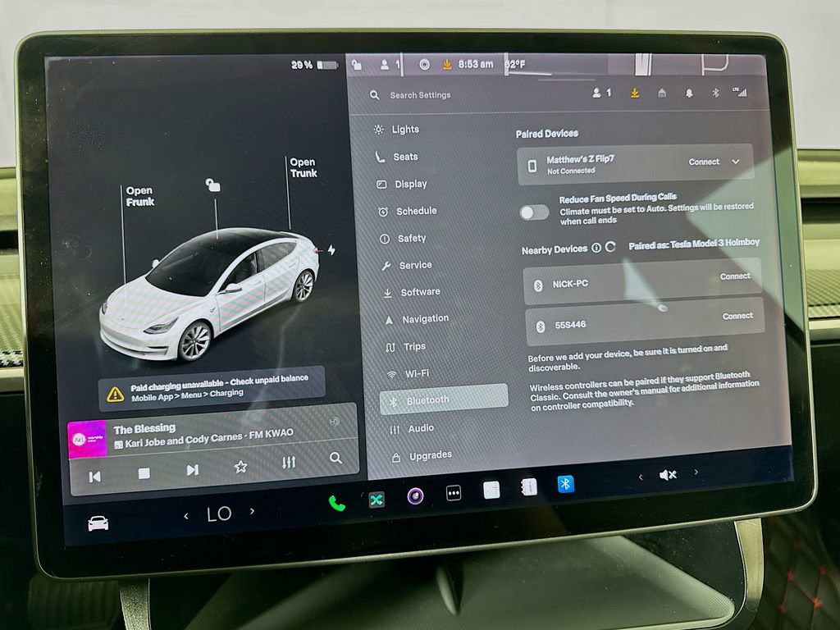Skip to next track
The image size is (840, 630).
pyautogui.click(x=192, y=470)
